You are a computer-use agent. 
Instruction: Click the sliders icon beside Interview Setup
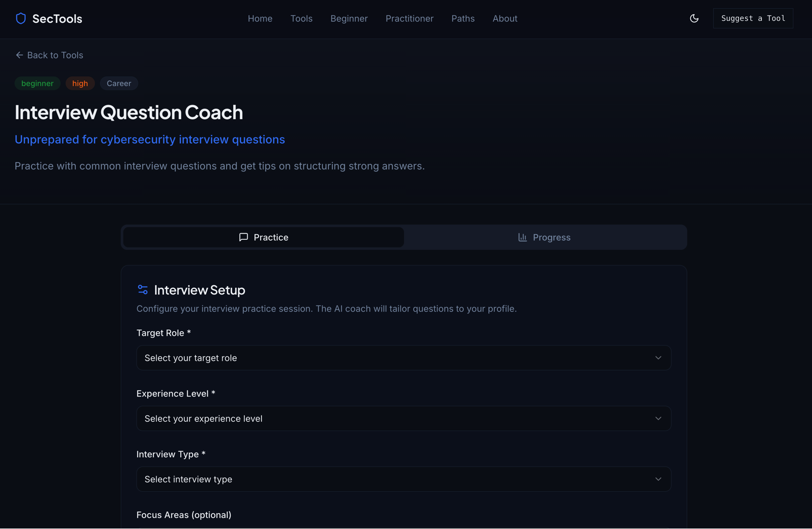(142, 289)
